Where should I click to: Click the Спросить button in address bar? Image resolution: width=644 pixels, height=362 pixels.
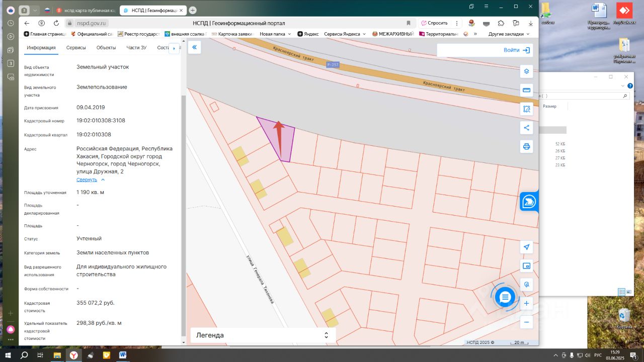click(434, 23)
